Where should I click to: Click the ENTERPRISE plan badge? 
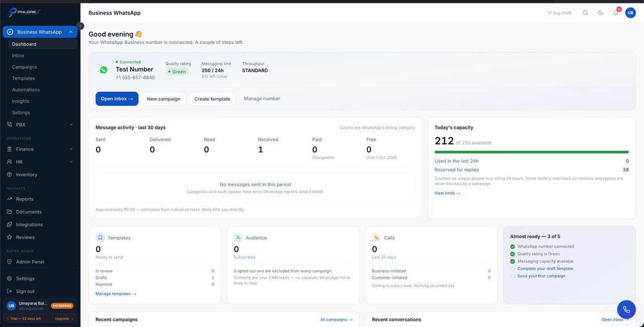pyautogui.click(x=62, y=305)
